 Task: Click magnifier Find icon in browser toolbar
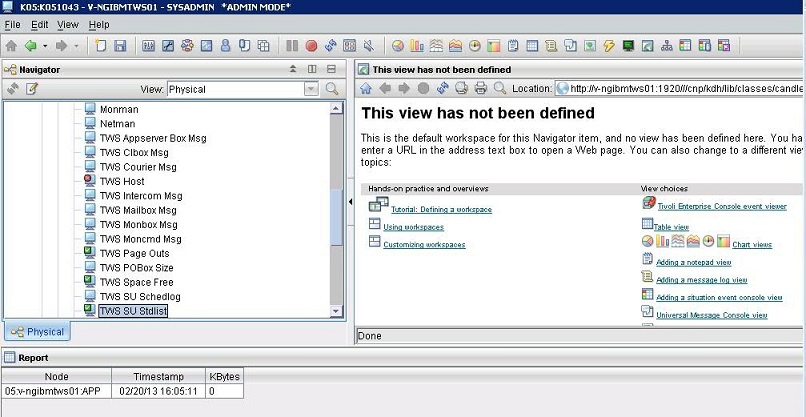point(500,88)
